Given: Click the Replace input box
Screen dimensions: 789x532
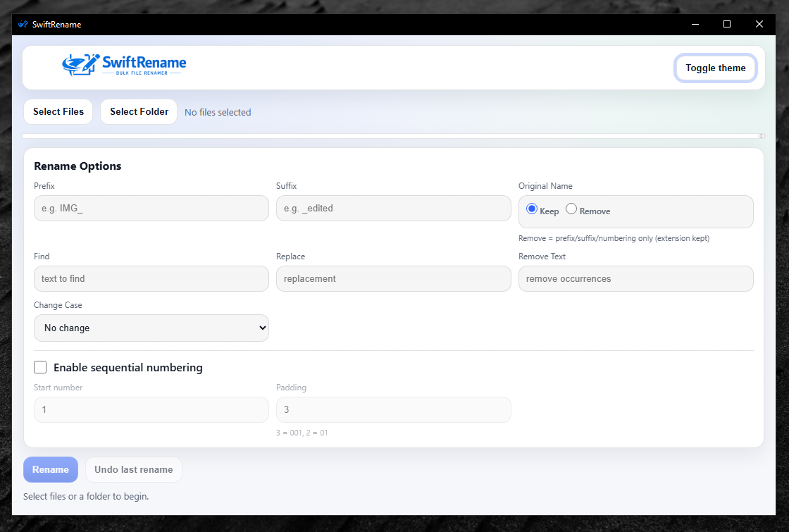Looking at the screenshot, I should coord(393,278).
